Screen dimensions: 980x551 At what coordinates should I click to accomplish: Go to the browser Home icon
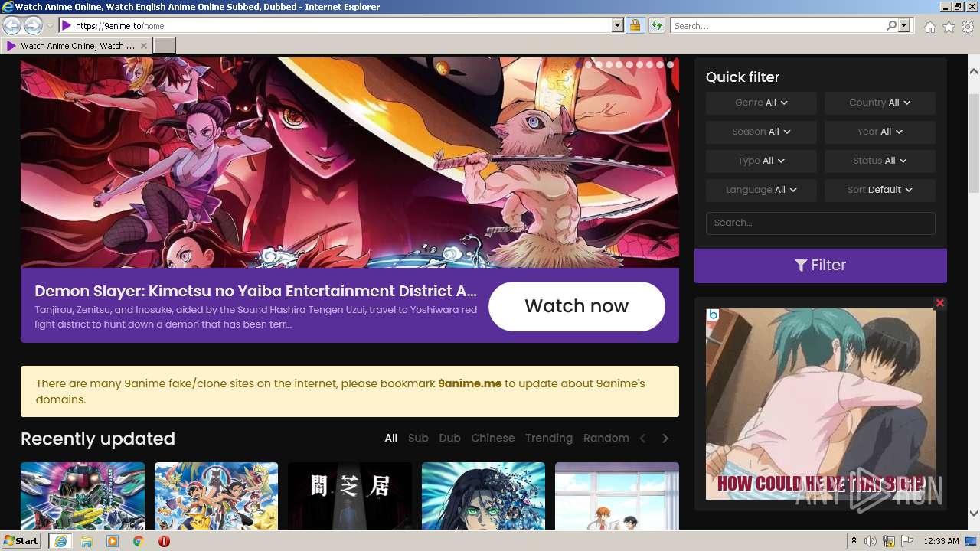(929, 27)
